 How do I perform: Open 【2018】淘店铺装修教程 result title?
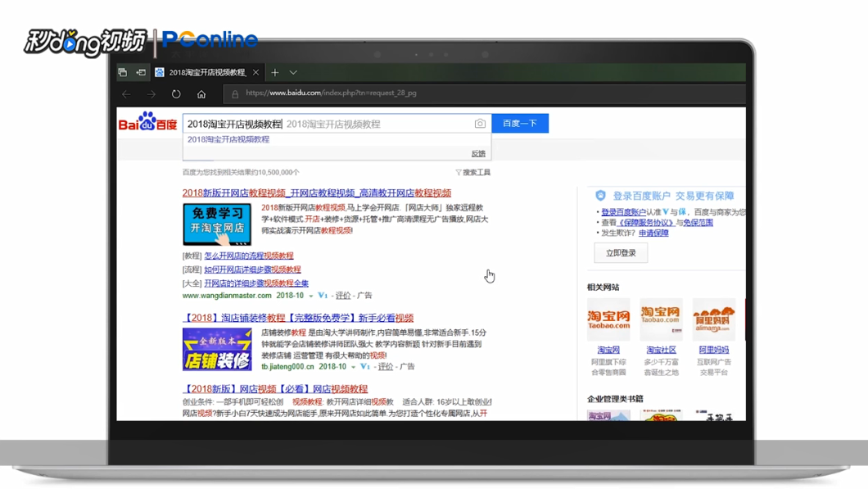point(298,318)
